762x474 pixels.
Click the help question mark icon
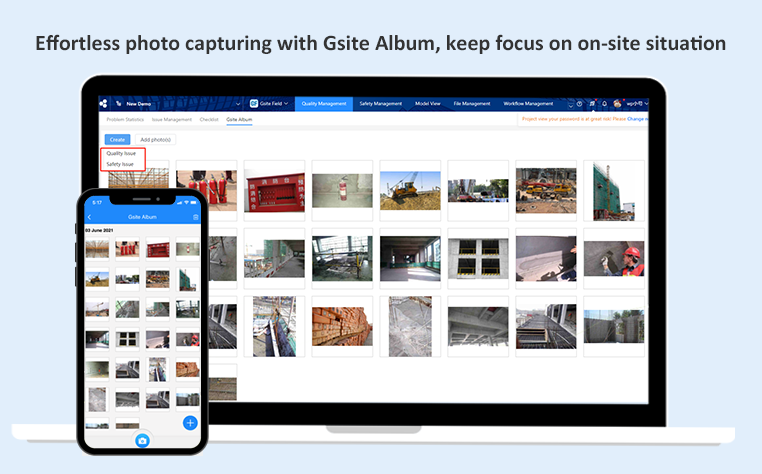tap(580, 103)
